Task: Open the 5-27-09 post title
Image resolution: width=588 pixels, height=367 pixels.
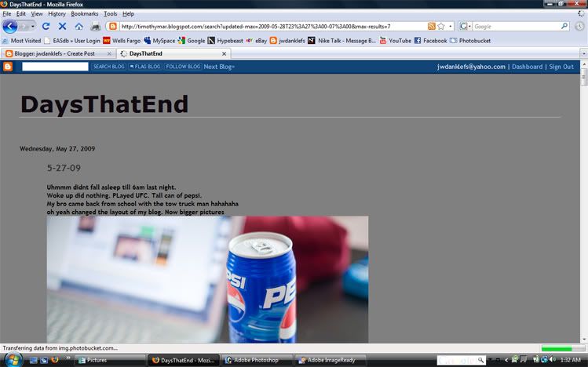Action: coord(64,168)
